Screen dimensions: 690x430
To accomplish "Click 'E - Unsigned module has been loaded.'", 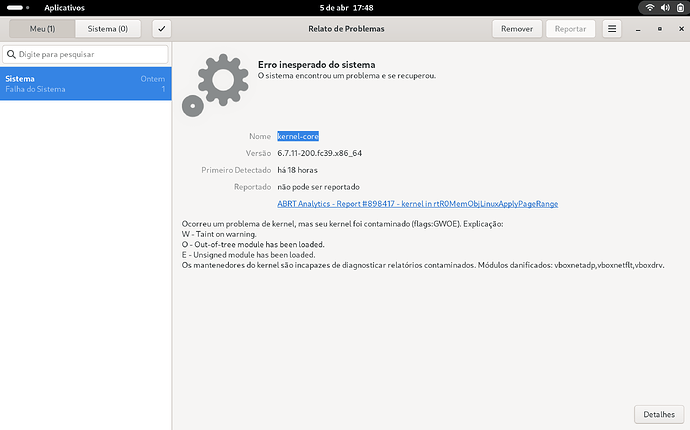I will tap(249, 255).
